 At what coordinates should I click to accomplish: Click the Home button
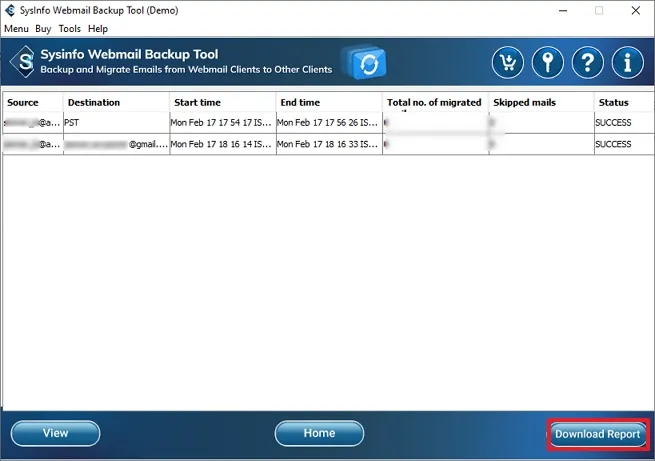[319, 433]
